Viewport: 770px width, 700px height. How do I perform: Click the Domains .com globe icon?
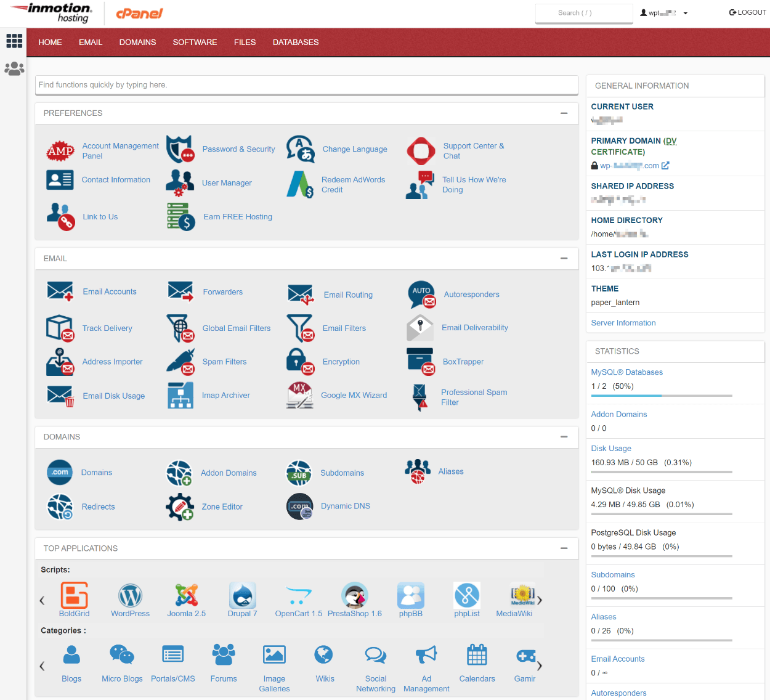point(60,473)
